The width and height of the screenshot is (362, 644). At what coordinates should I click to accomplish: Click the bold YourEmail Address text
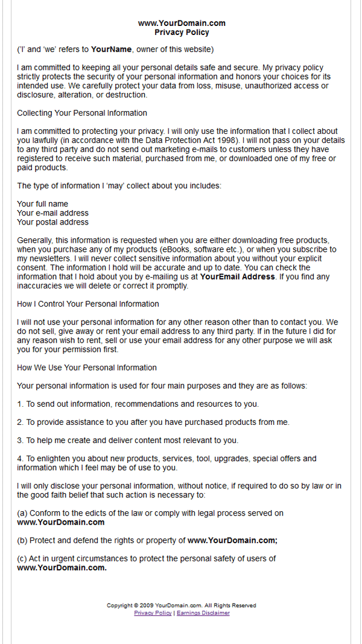tap(238, 277)
